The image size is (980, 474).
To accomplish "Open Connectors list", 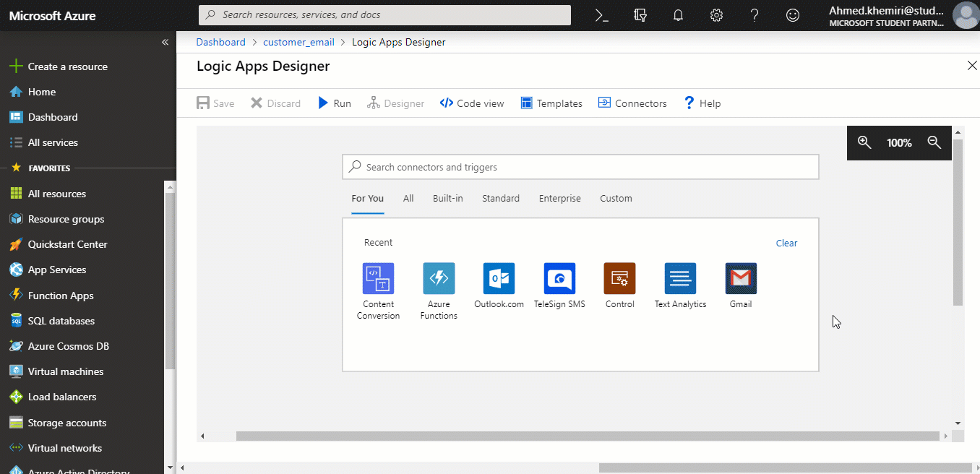I will [632, 103].
